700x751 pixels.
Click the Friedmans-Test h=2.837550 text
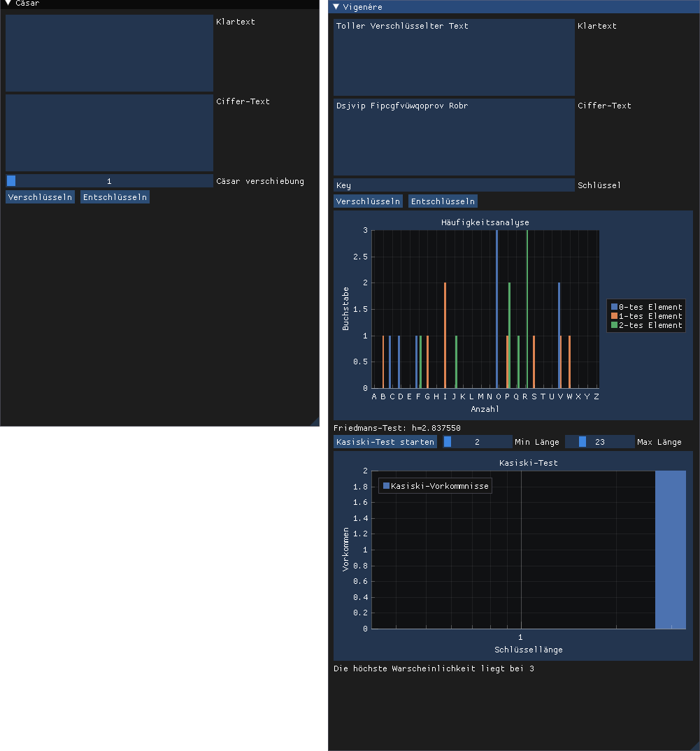tap(397, 428)
